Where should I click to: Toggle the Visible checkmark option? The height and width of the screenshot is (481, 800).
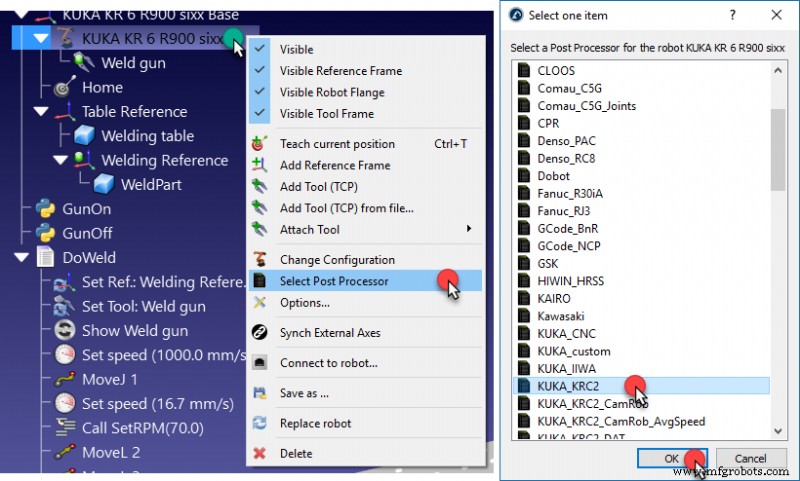pos(260,49)
